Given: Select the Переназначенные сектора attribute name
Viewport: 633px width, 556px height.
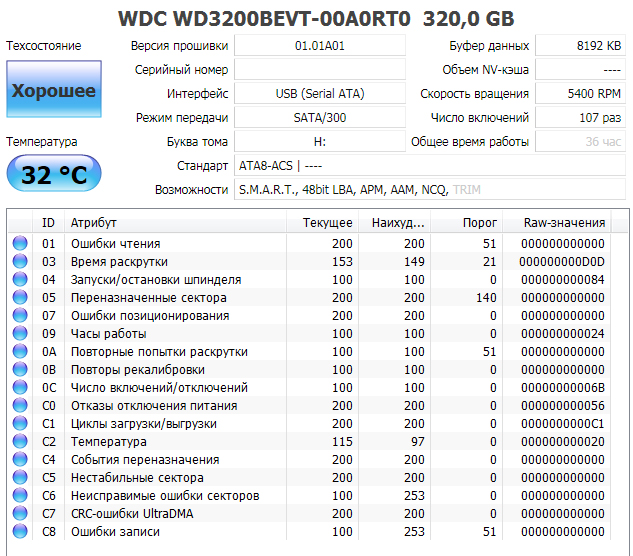Looking at the screenshot, I should (x=149, y=298).
